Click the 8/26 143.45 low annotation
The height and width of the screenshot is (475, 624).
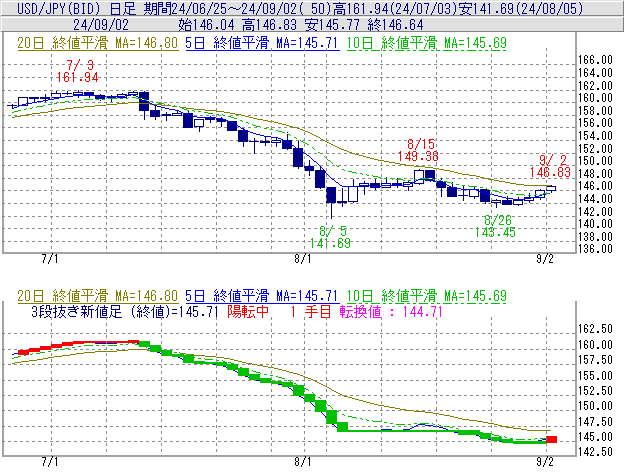point(495,226)
